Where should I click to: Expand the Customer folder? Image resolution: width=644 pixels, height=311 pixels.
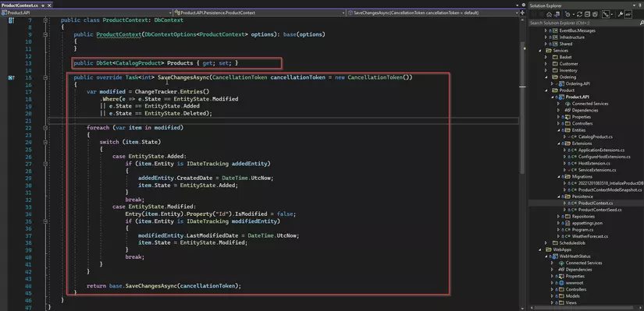coord(546,64)
